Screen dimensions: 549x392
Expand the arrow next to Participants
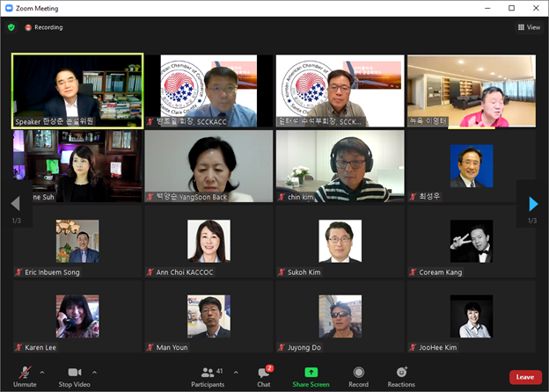[236, 373]
